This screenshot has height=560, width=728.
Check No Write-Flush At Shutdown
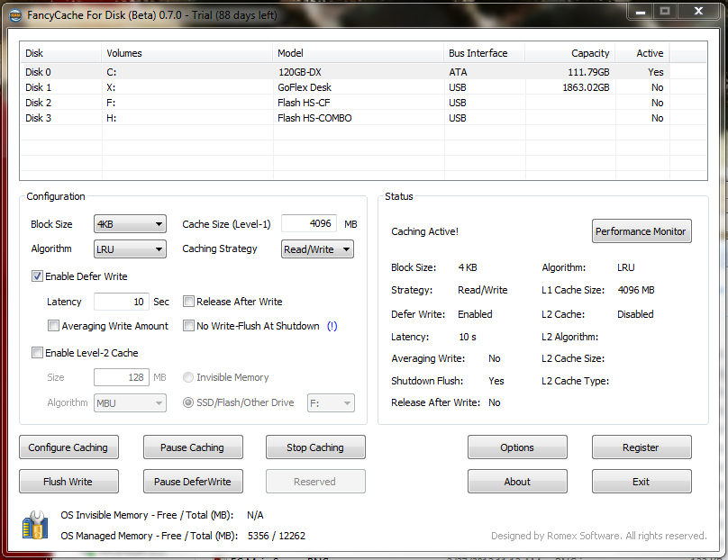(x=189, y=326)
